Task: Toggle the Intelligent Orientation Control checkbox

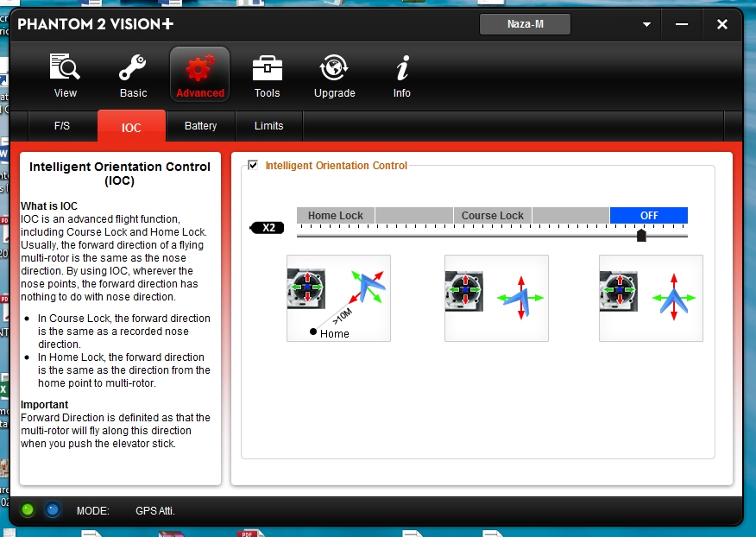Action: point(253,165)
